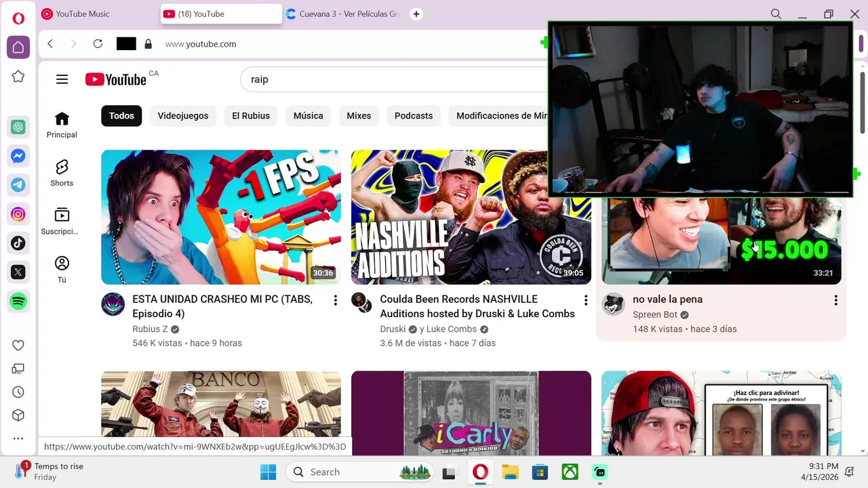
Task: Open the Rubius Z channel name
Action: [150, 329]
